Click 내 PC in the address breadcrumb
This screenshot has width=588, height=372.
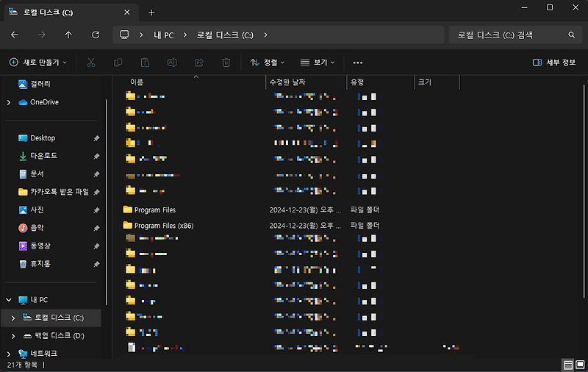click(x=163, y=35)
